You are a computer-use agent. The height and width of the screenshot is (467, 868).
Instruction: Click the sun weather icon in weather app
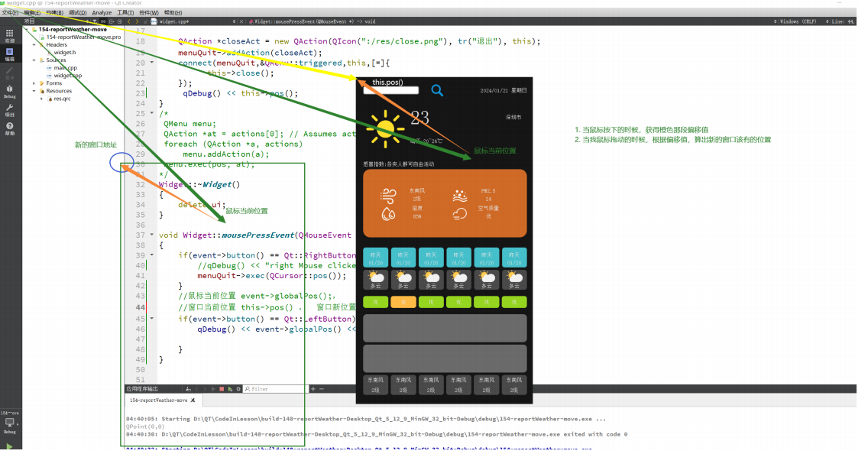tap(385, 128)
